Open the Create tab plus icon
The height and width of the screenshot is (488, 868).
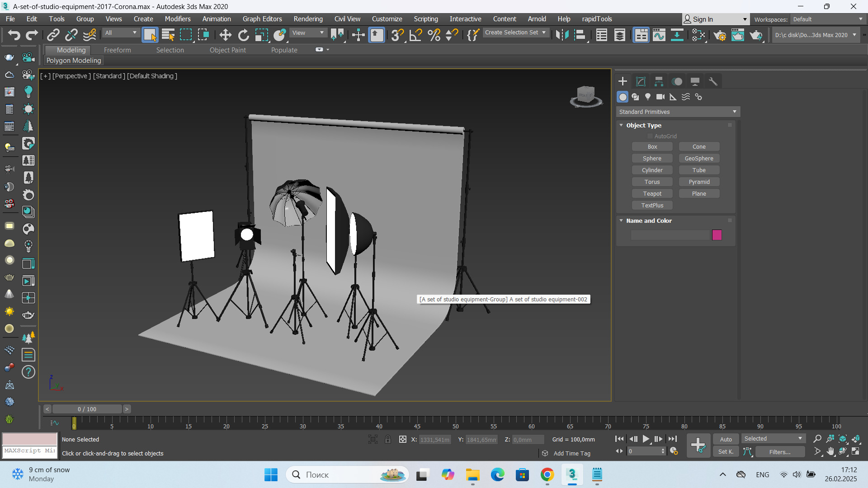623,81
